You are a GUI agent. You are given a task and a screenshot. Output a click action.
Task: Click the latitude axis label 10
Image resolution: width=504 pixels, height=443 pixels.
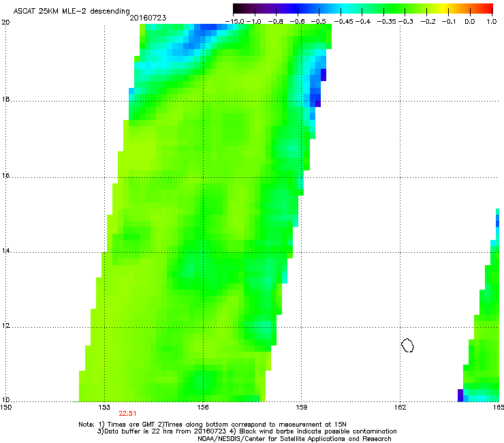click(x=5, y=400)
